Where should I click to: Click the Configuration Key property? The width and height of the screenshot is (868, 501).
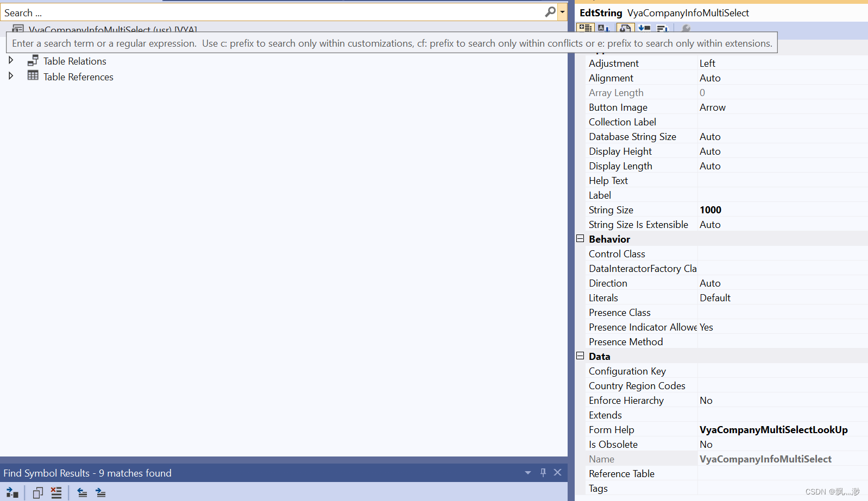tap(727, 371)
